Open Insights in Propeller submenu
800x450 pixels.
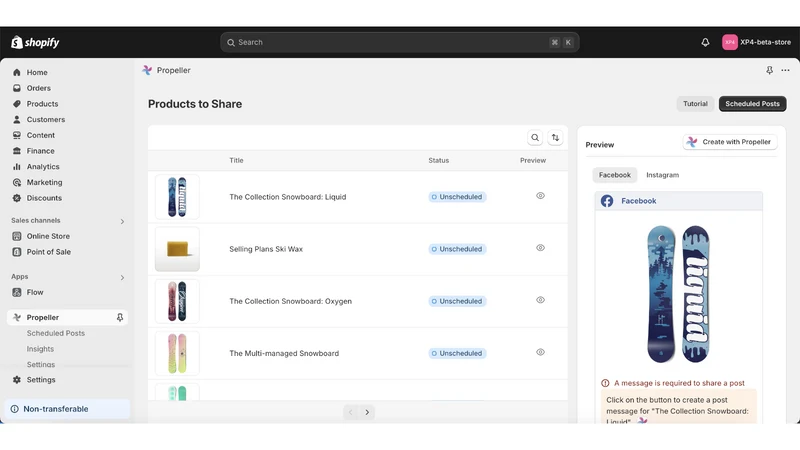pyautogui.click(x=40, y=349)
